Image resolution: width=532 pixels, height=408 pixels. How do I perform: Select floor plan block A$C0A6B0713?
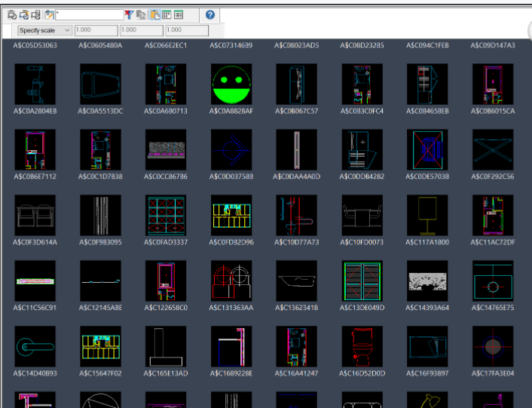pos(166,84)
